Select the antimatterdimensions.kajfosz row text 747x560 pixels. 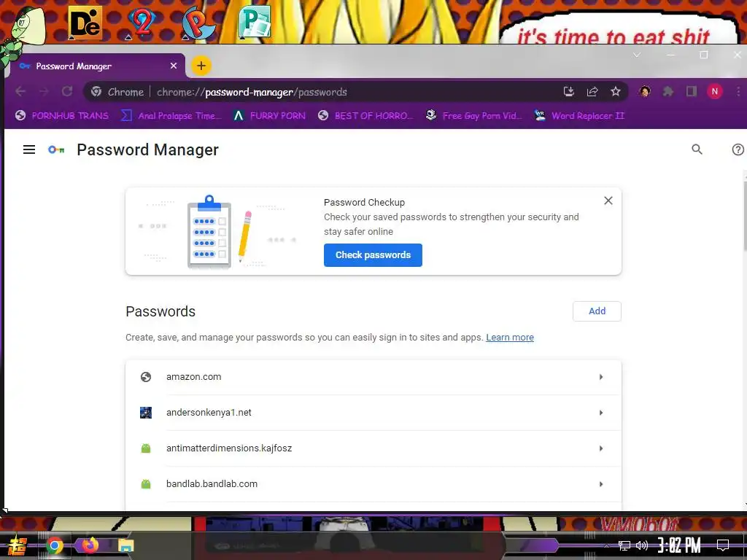pyautogui.click(x=229, y=448)
